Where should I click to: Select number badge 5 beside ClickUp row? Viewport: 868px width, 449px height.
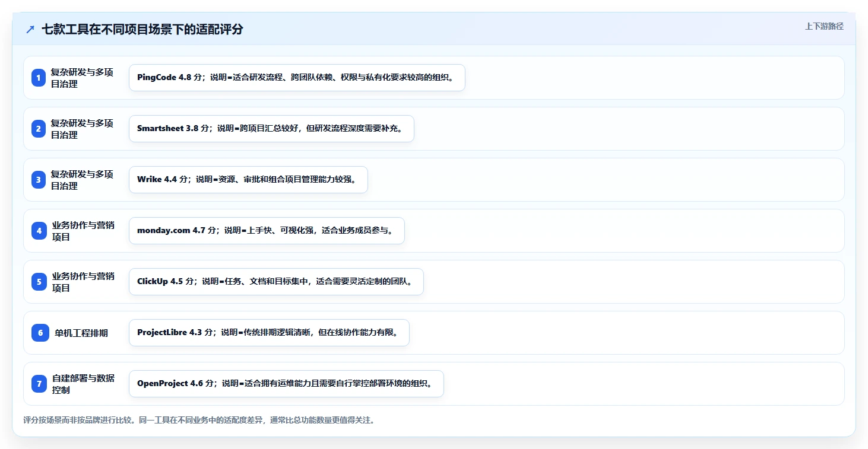39,282
